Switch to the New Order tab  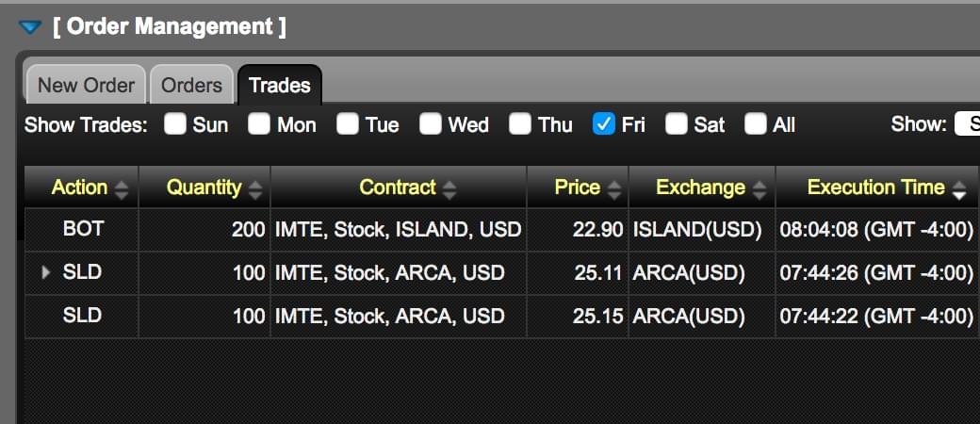click(86, 85)
